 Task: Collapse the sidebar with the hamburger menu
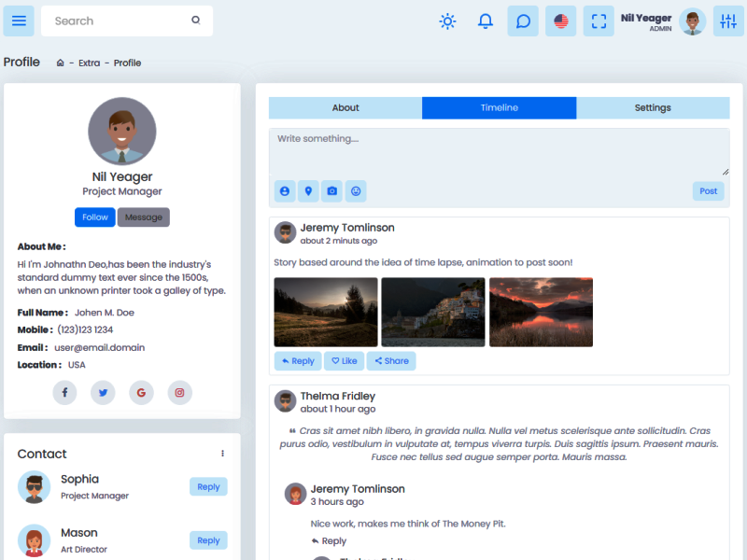click(19, 21)
